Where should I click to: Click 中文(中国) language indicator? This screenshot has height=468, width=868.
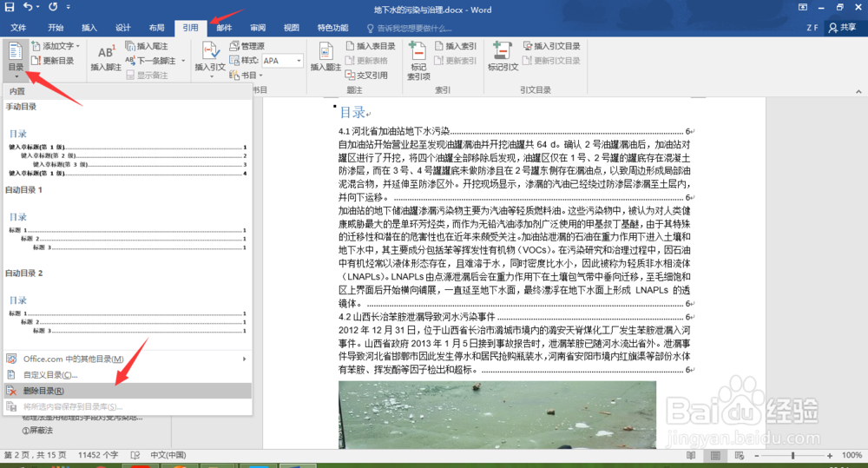pos(168,455)
